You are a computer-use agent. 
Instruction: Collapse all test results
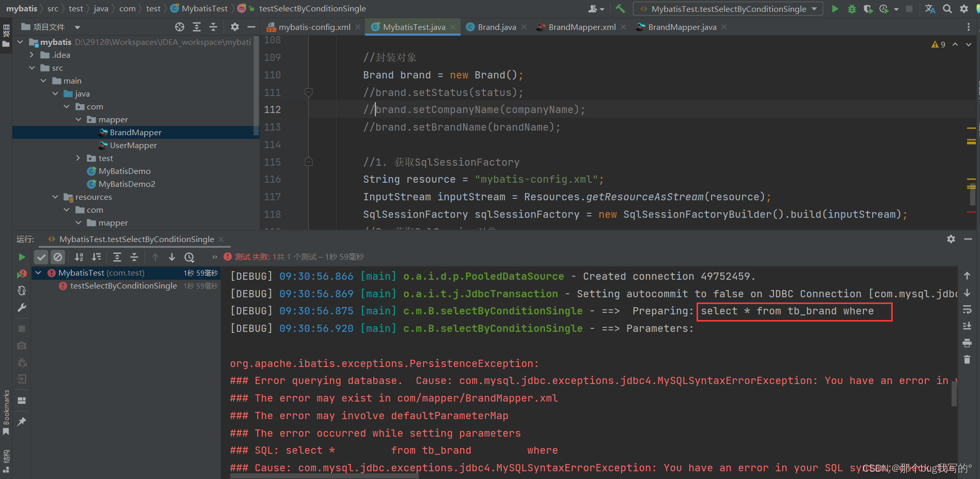pyautogui.click(x=134, y=257)
